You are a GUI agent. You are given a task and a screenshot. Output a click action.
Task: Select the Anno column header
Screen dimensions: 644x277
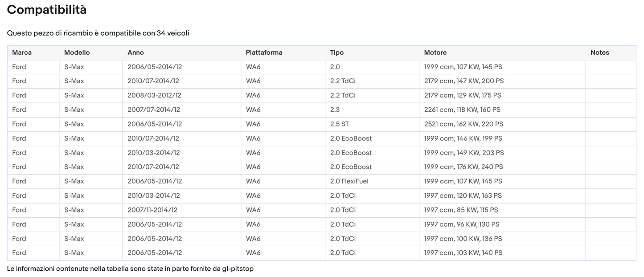pyautogui.click(x=135, y=53)
